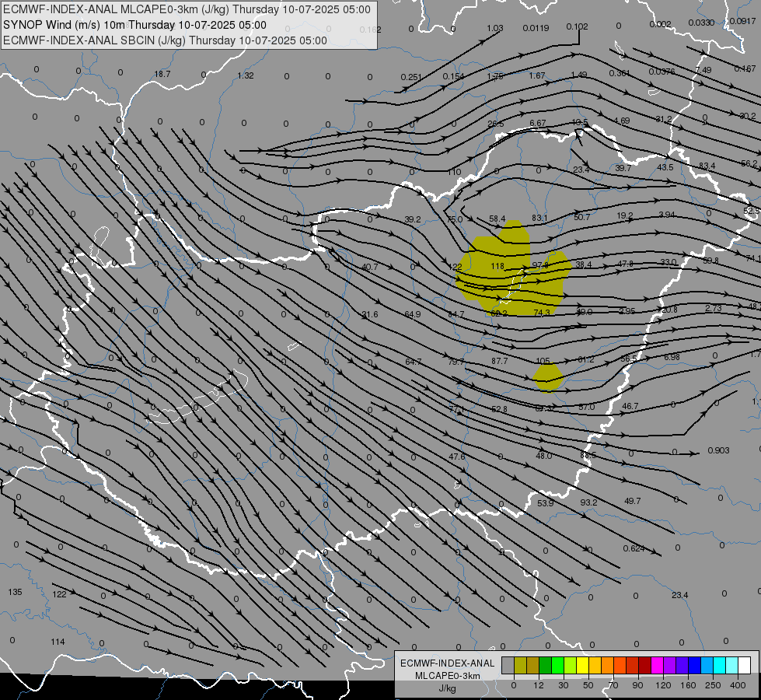Click the map value 6.98
The image size is (761, 700).
[672, 357]
